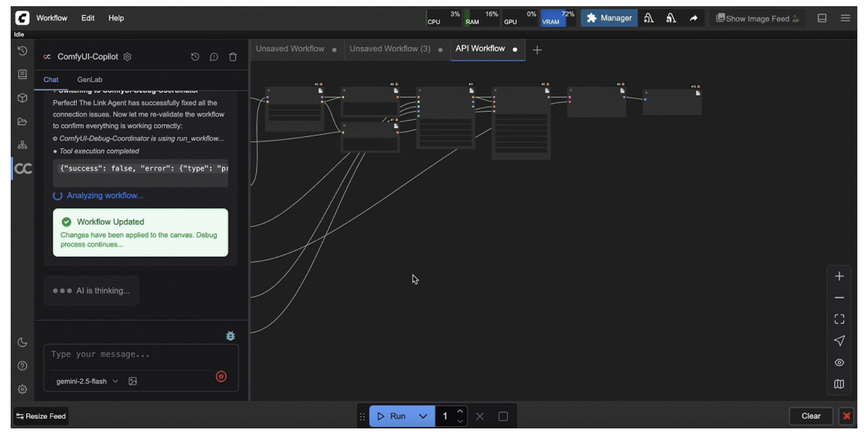868x434 pixels.
Task: Fit workflow to view
Action: click(x=839, y=319)
